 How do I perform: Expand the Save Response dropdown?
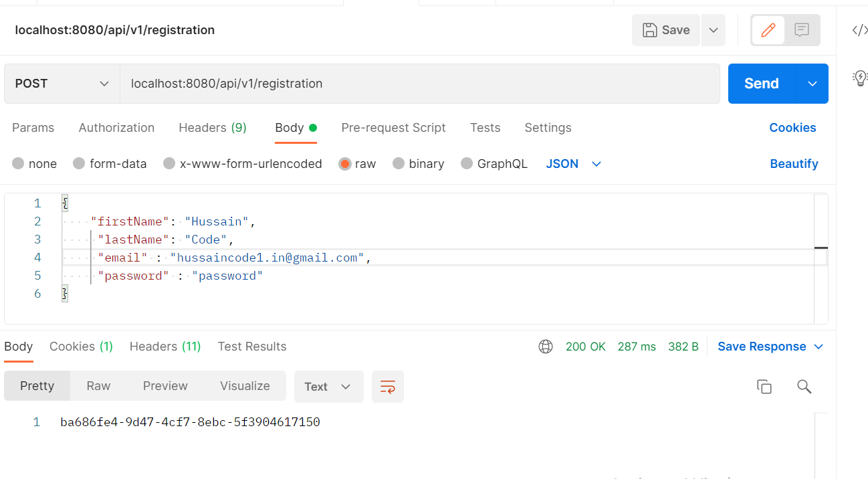click(x=770, y=347)
